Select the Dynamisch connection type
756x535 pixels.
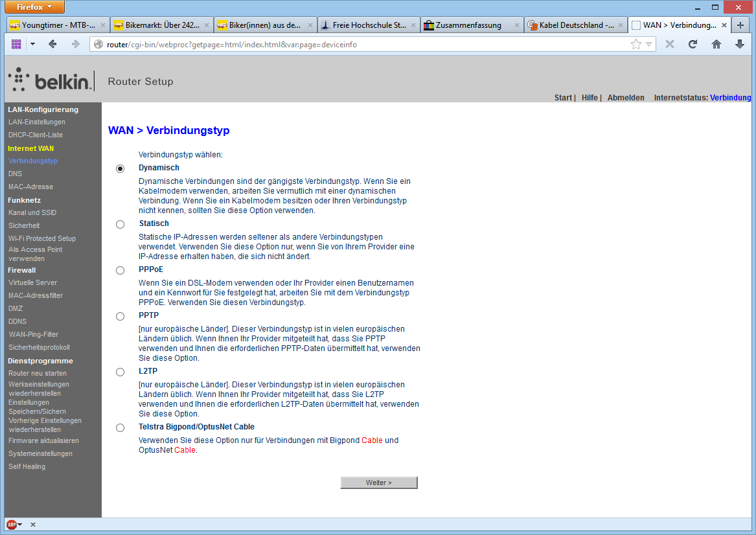click(x=120, y=168)
